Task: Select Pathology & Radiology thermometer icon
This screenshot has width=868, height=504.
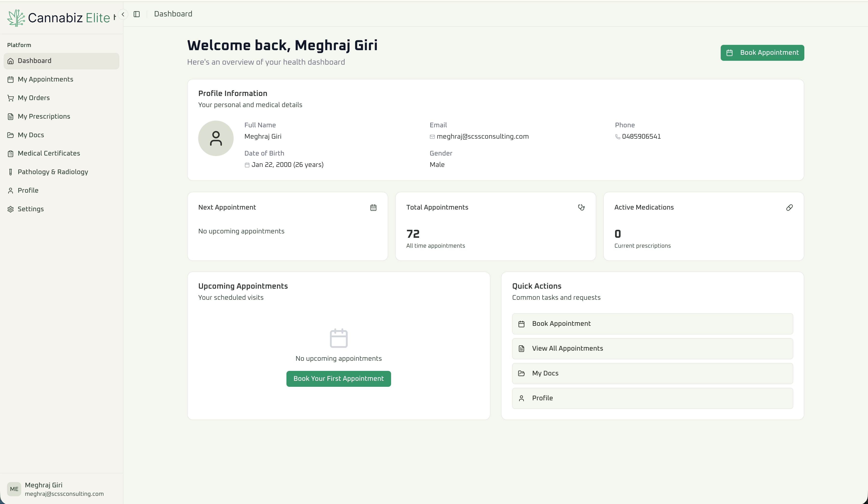Action: [x=11, y=171]
